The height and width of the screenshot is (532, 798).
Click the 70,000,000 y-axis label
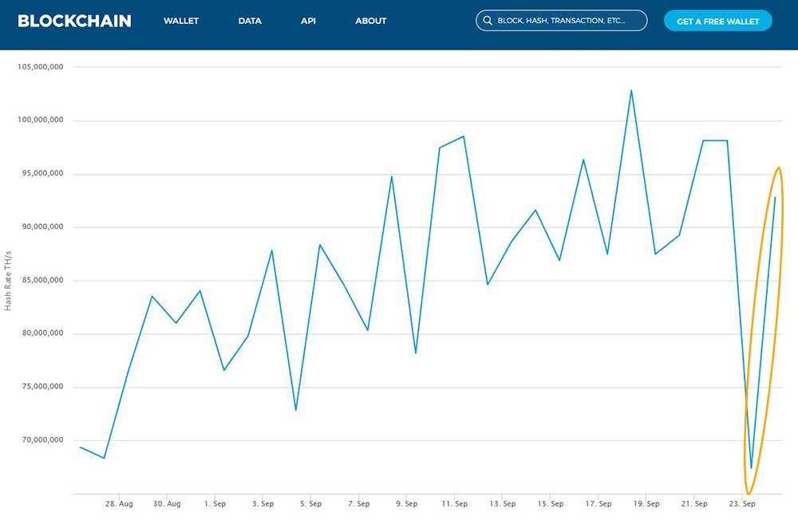[x=43, y=440]
